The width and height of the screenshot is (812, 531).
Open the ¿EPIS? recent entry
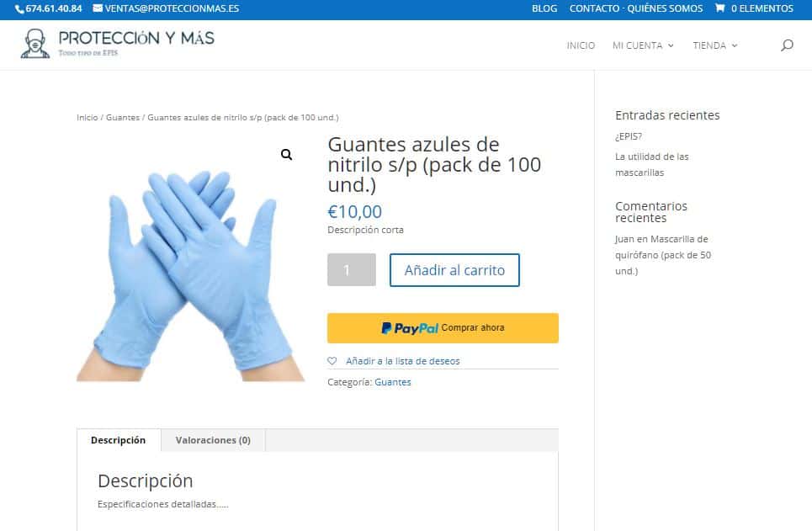pos(629,136)
